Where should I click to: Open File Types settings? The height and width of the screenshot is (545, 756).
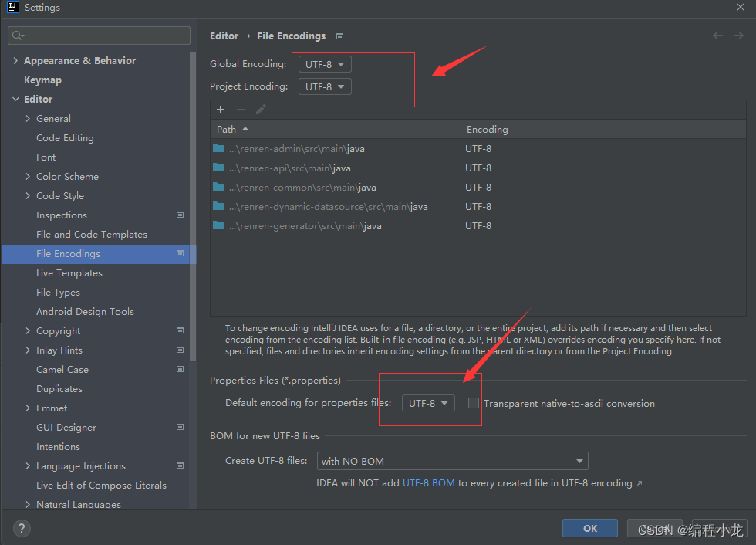pos(59,293)
